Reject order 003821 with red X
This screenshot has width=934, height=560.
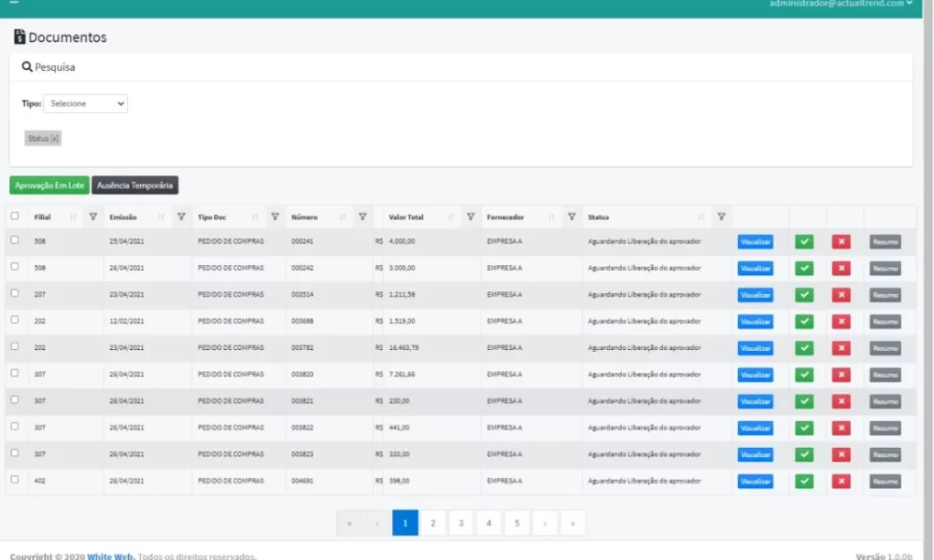pyautogui.click(x=842, y=401)
